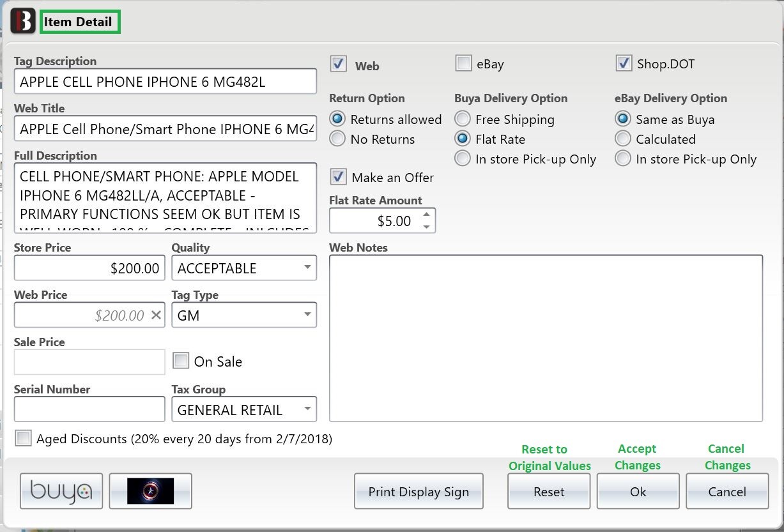Enable the Aged Discounts checkbox
The height and width of the screenshot is (532, 784).
pos(24,438)
